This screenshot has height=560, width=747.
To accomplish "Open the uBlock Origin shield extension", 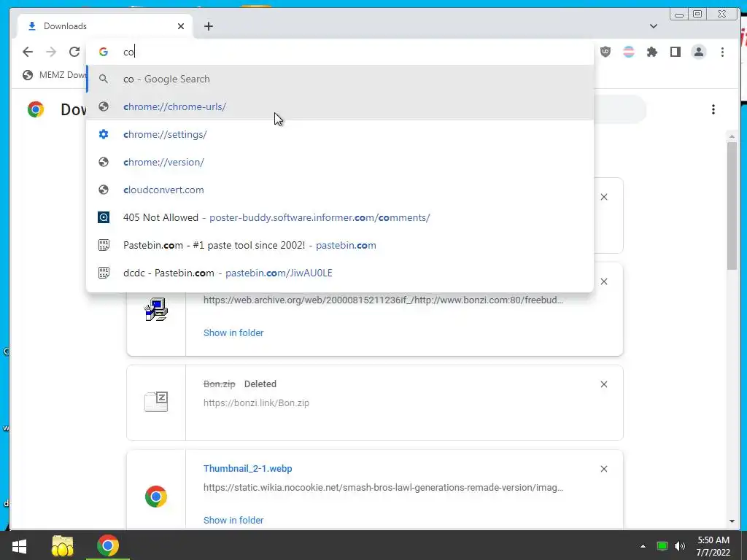I will (x=605, y=52).
